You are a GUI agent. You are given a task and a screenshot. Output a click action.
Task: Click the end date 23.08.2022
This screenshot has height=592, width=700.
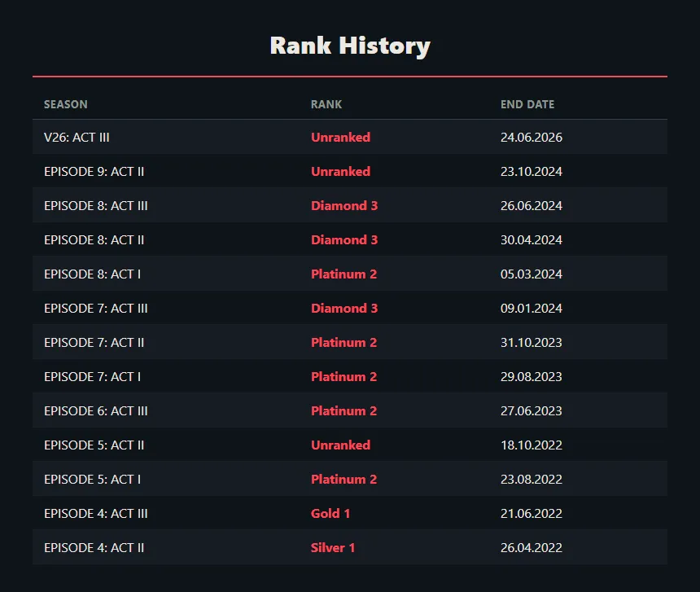pyautogui.click(x=532, y=480)
